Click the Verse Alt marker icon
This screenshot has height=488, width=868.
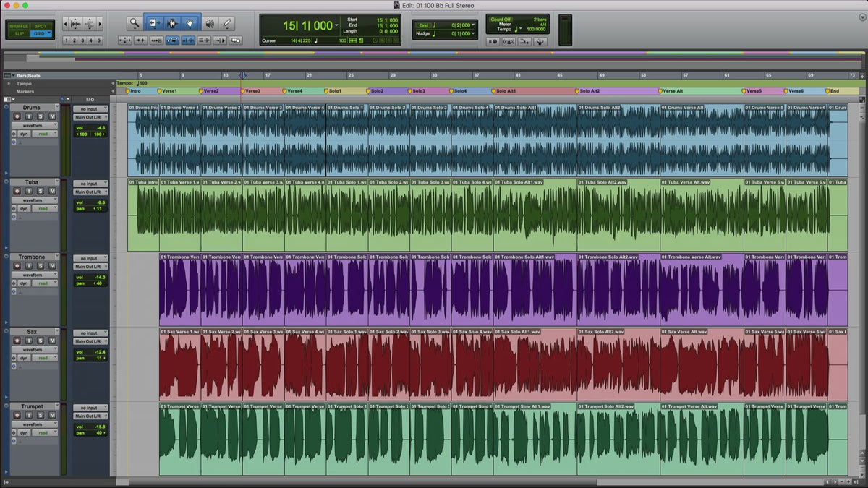tap(660, 91)
